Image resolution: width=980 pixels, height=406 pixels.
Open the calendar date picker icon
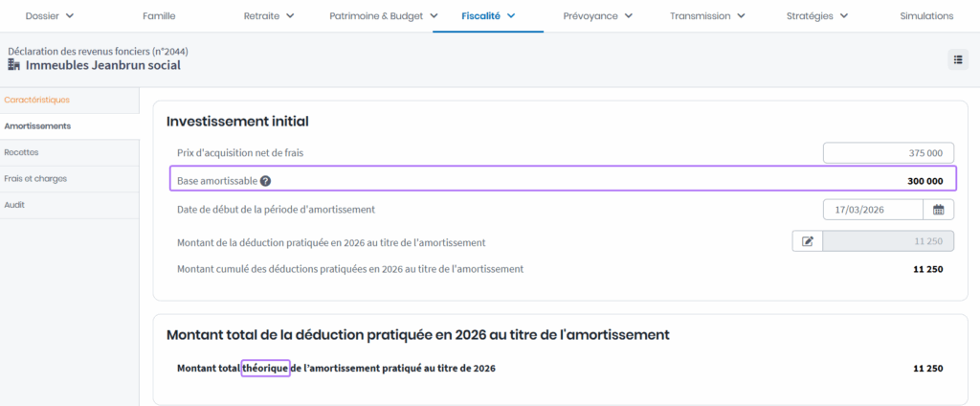point(938,209)
